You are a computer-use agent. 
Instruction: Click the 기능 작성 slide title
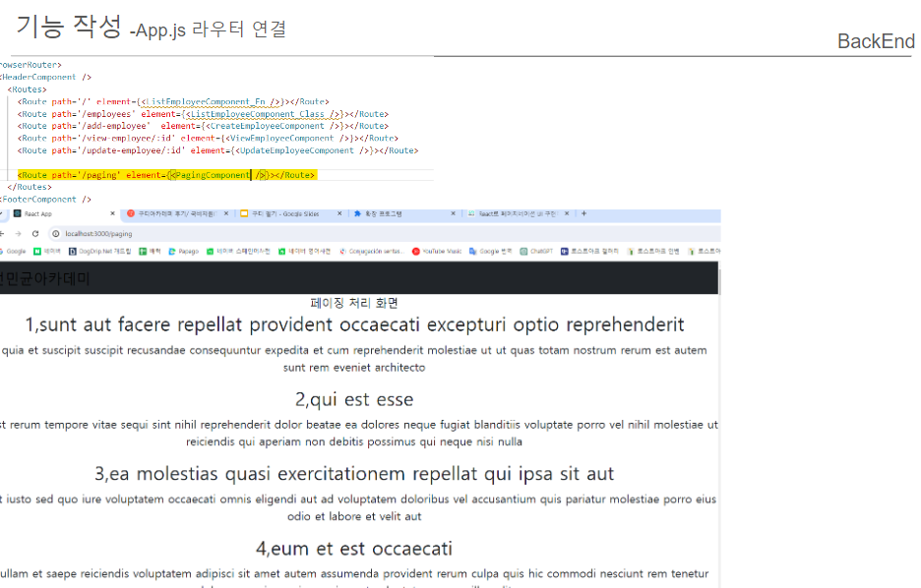69,27
